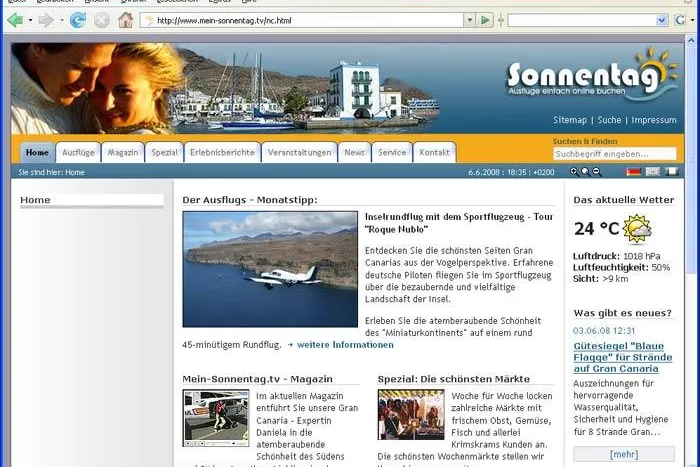Expand the address bar URL dropdown
The height and width of the screenshot is (467, 700).
469,20
